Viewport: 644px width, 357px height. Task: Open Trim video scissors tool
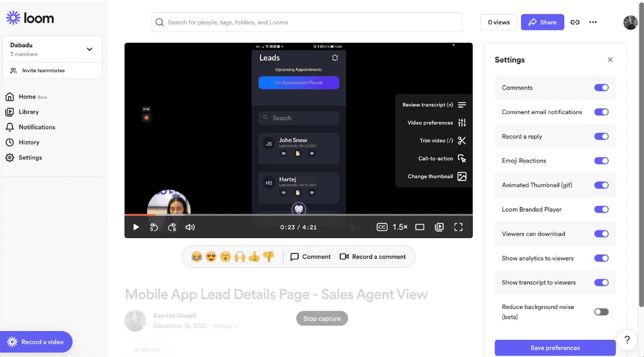point(462,141)
